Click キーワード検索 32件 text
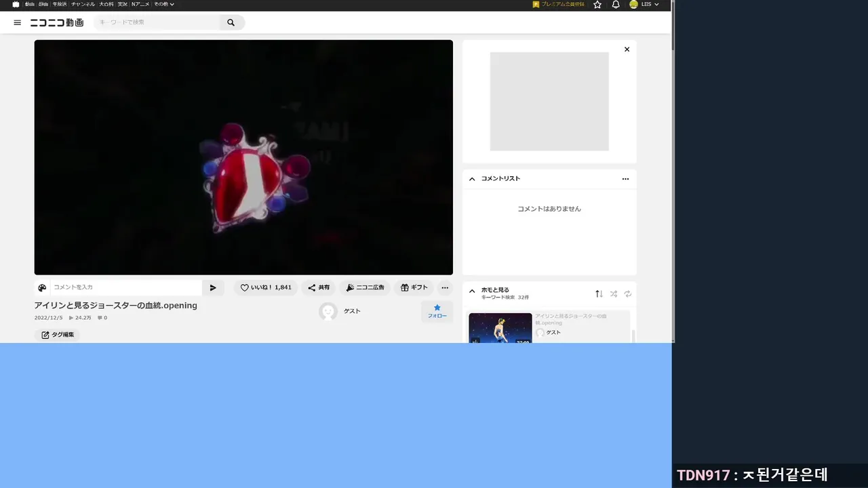The width and height of the screenshot is (868, 488). pos(505,298)
